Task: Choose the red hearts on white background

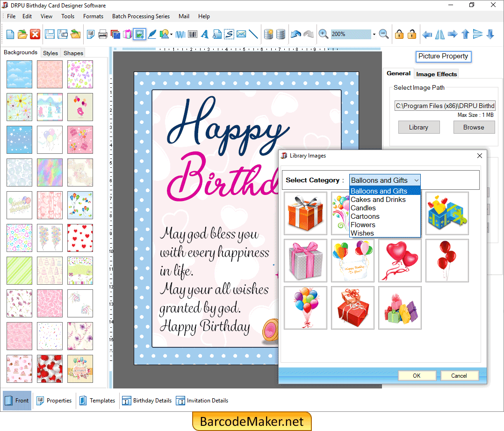Action: tap(80, 238)
